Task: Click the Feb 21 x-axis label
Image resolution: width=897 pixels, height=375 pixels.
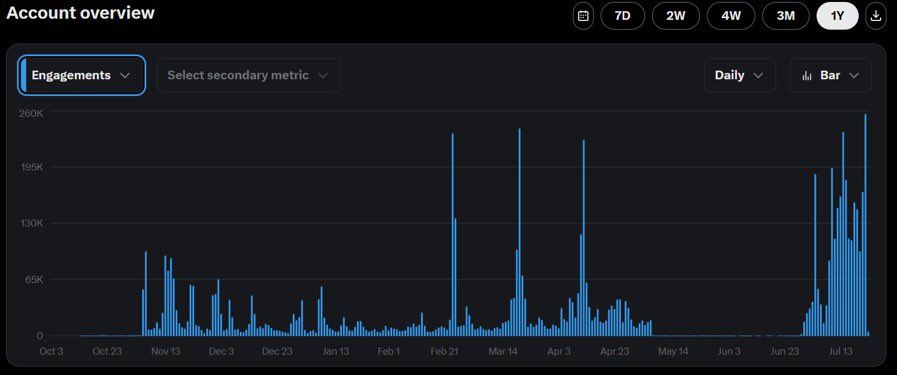Action: (x=445, y=351)
